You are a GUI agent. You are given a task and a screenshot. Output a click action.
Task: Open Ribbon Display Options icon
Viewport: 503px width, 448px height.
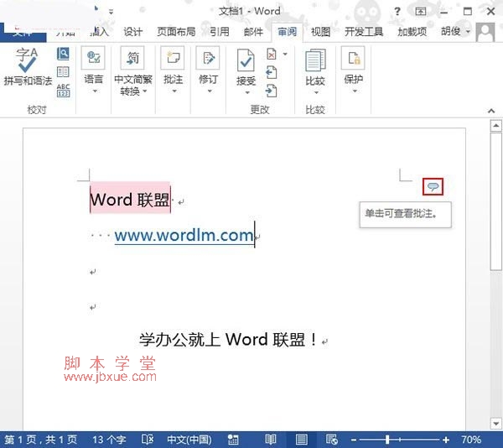point(421,12)
